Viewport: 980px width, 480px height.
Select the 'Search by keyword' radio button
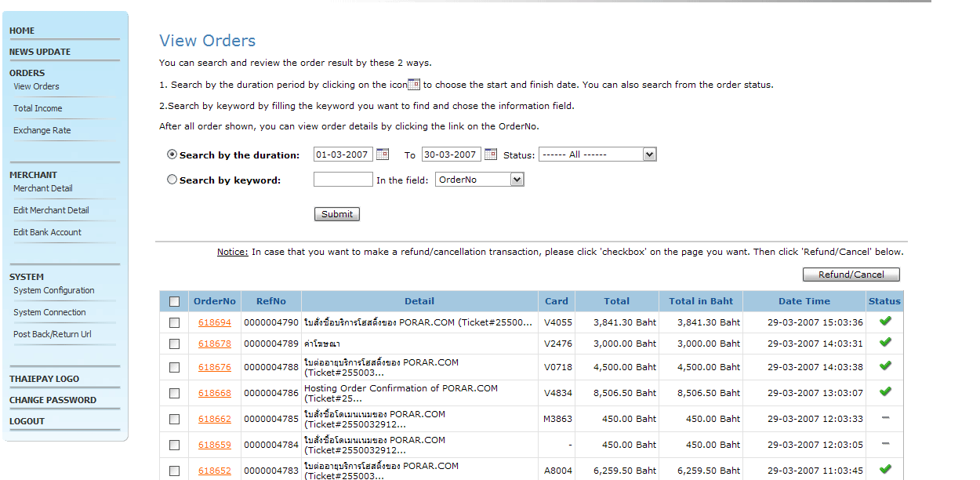172,180
